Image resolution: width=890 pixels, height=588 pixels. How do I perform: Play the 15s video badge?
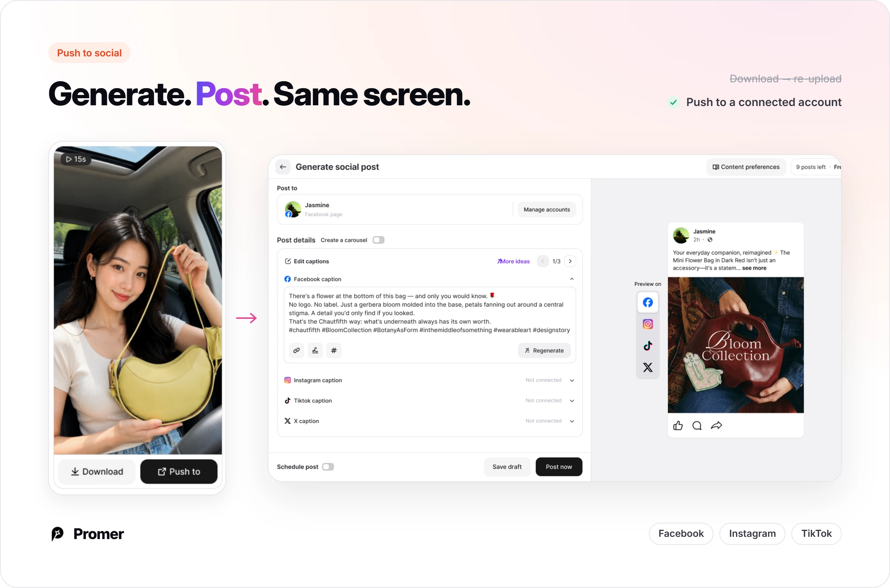(76, 159)
